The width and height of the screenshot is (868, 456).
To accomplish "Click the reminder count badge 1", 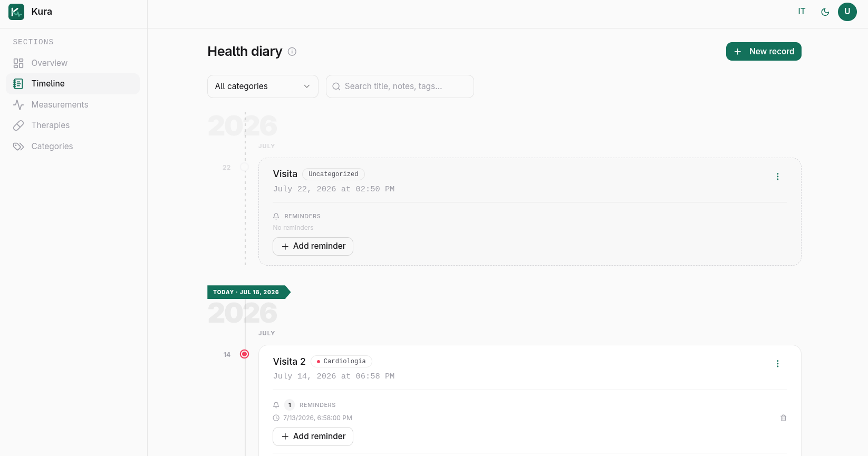I will point(290,405).
